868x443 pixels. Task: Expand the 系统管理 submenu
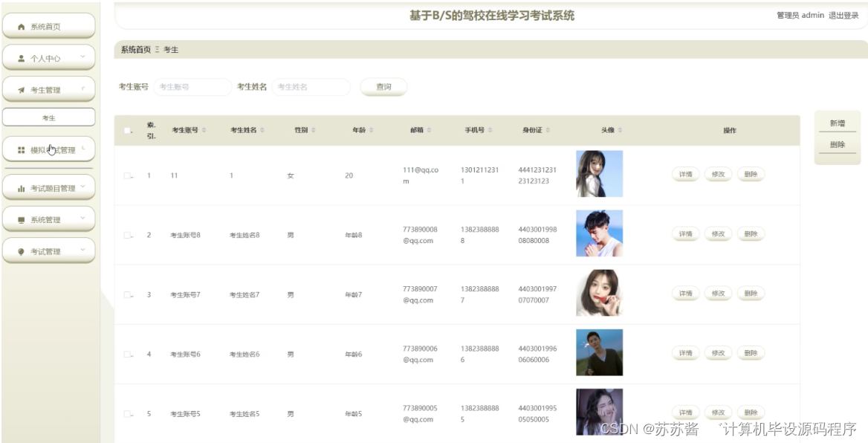(82, 219)
